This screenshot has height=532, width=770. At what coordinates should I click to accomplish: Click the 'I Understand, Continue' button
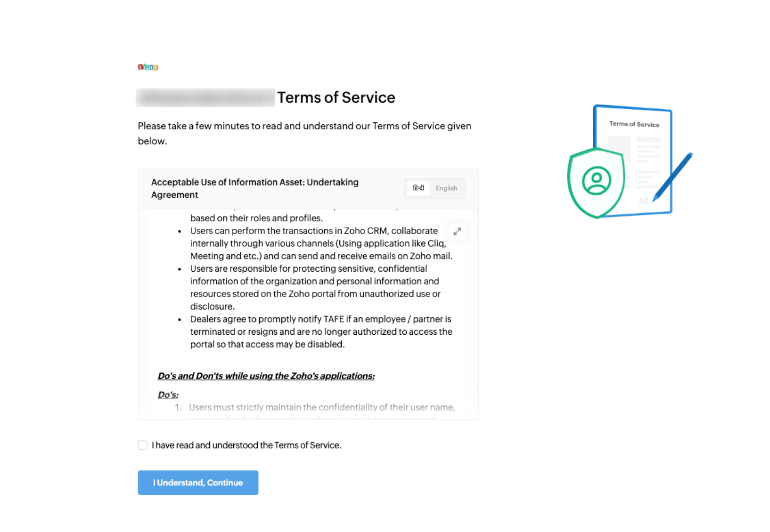pyautogui.click(x=198, y=483)
